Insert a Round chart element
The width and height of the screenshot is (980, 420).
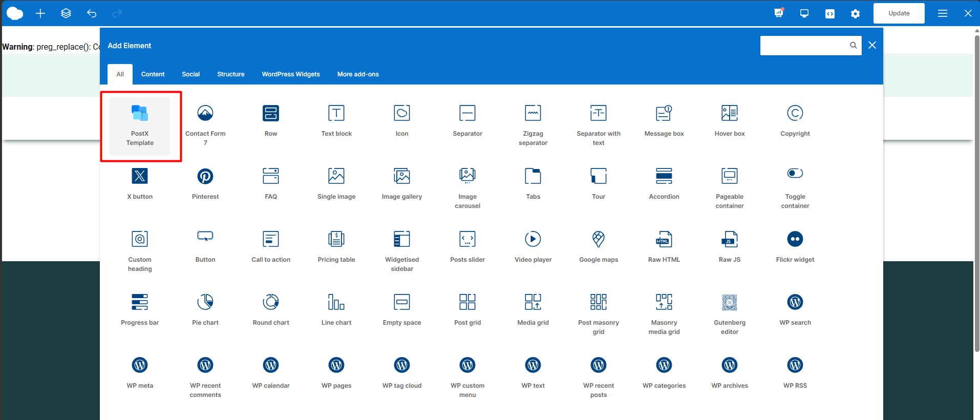tap(271, 310)
